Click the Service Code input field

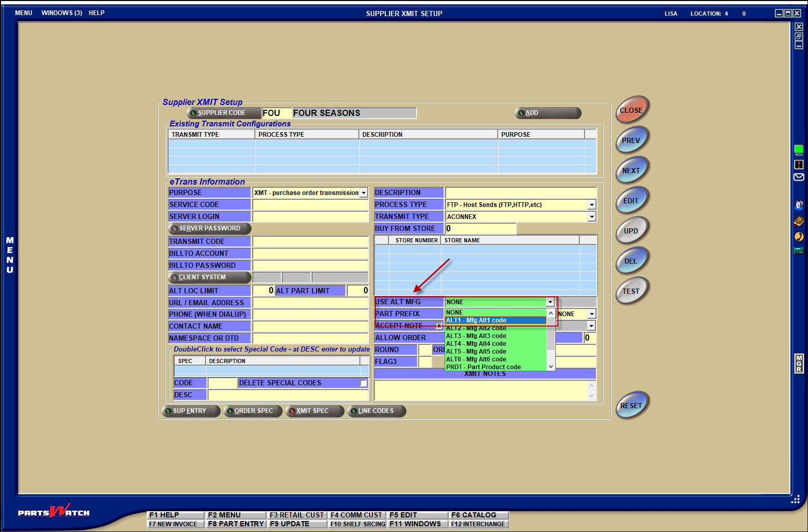pos(310,205)
